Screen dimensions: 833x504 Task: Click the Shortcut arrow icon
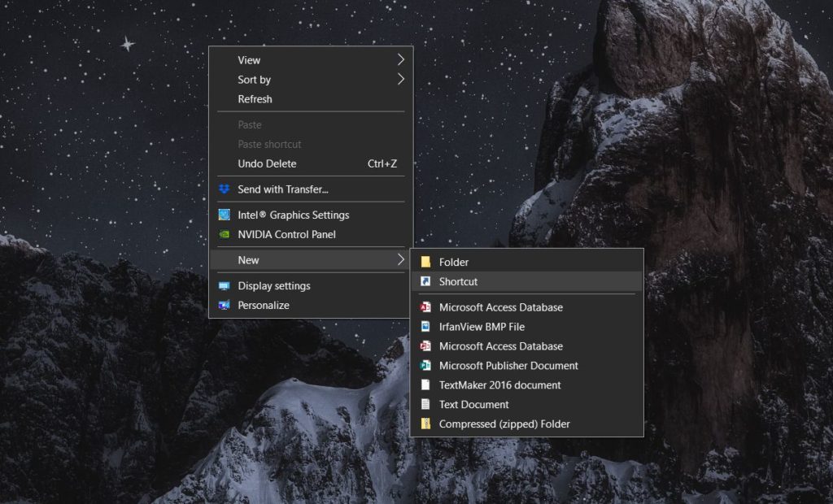pos(425,281)
